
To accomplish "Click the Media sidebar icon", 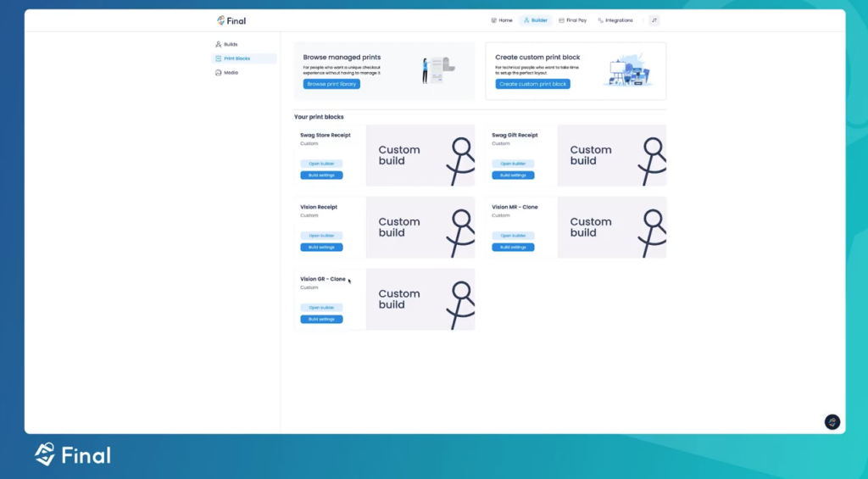I will (x=218, y=73).
